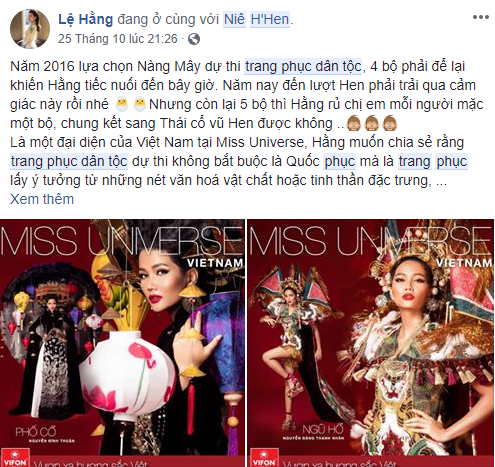Viewport: 495px width, 467px height.
Task: Open the tagged H'Hen profile link
Action: [x=270, y=19]
